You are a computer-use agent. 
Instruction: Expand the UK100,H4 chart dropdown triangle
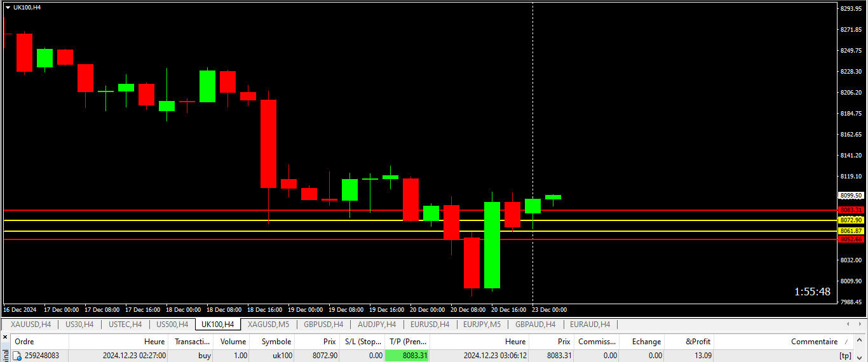click(8, 7)
